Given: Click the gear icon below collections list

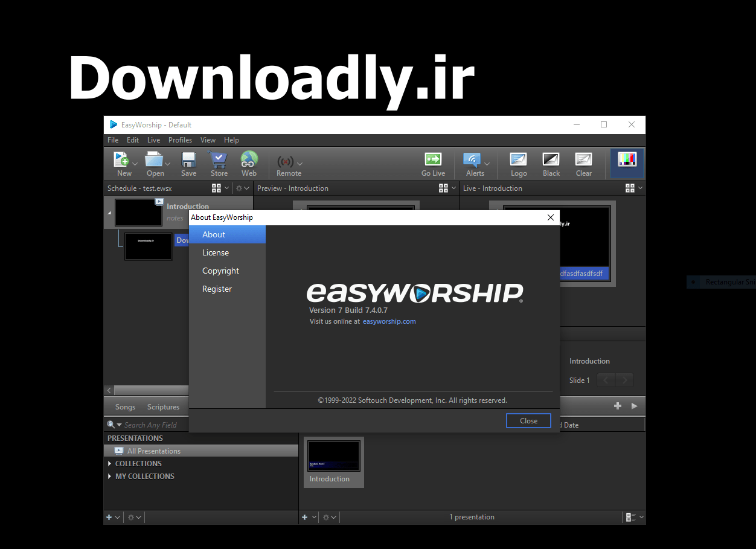Looking at the screenshot, I should (131, 518).
